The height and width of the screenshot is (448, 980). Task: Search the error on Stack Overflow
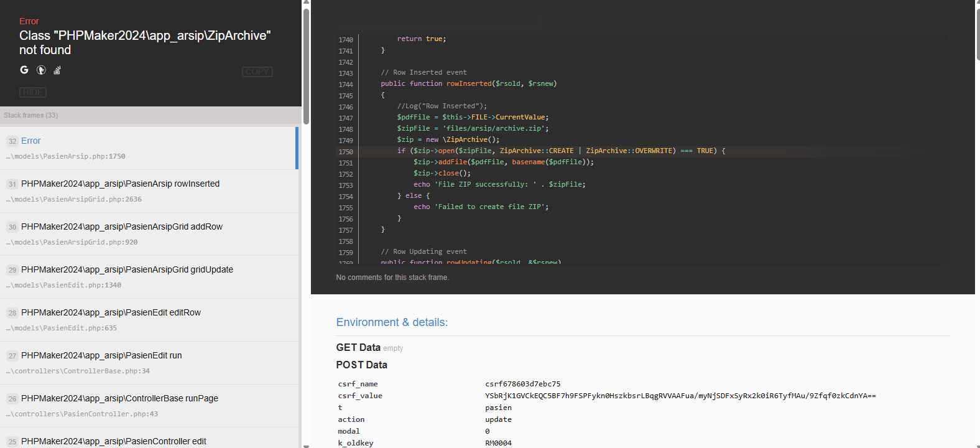pyautogui.click(x=57, y=70)
